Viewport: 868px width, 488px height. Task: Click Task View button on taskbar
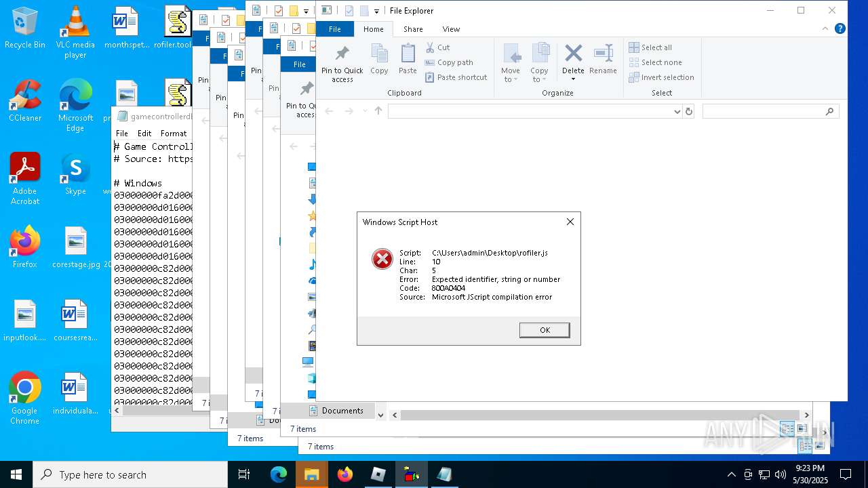click(x=244, y=474)
